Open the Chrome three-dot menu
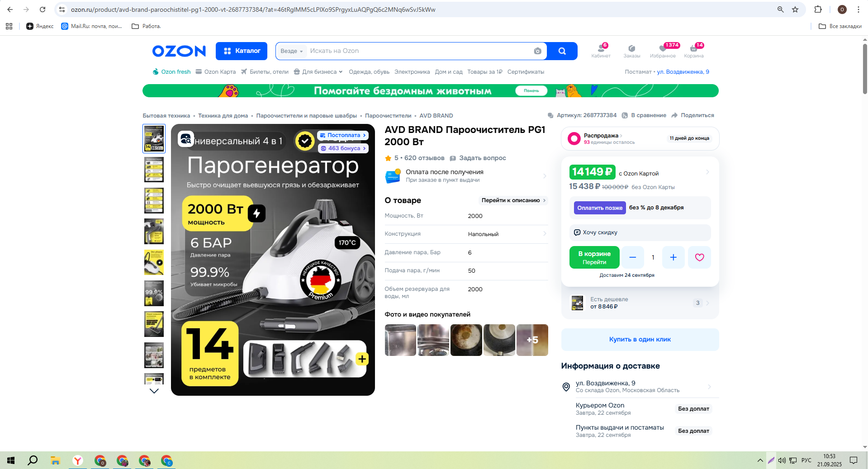 (859, 9)
